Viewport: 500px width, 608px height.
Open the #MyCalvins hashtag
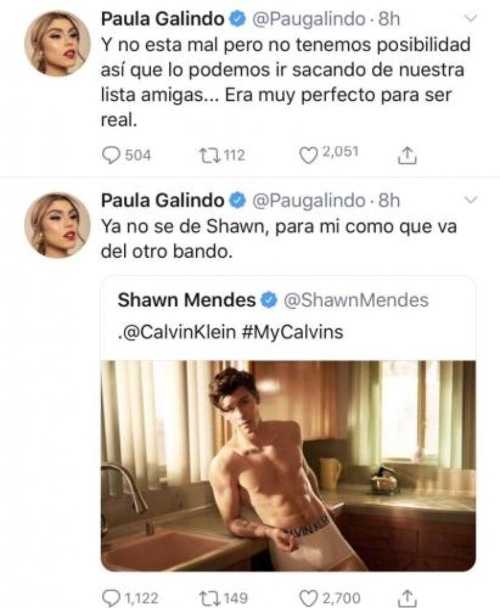coord(292,332)
